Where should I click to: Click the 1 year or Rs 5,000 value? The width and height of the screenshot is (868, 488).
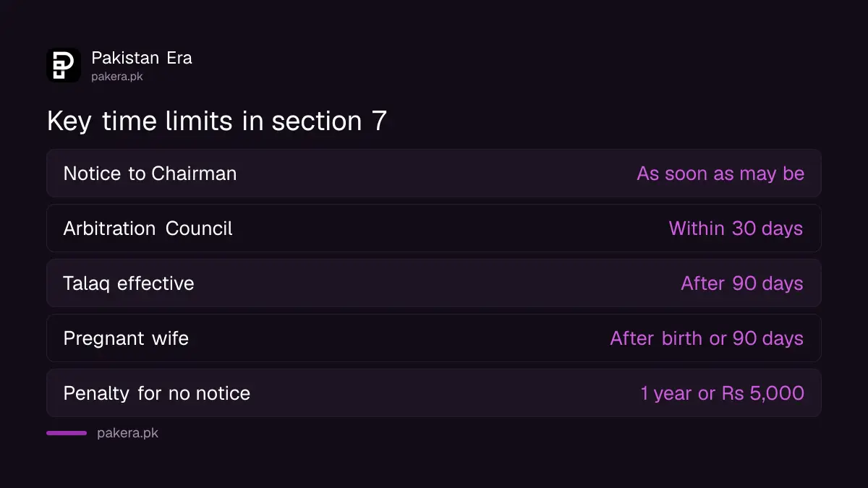point(723,393)
